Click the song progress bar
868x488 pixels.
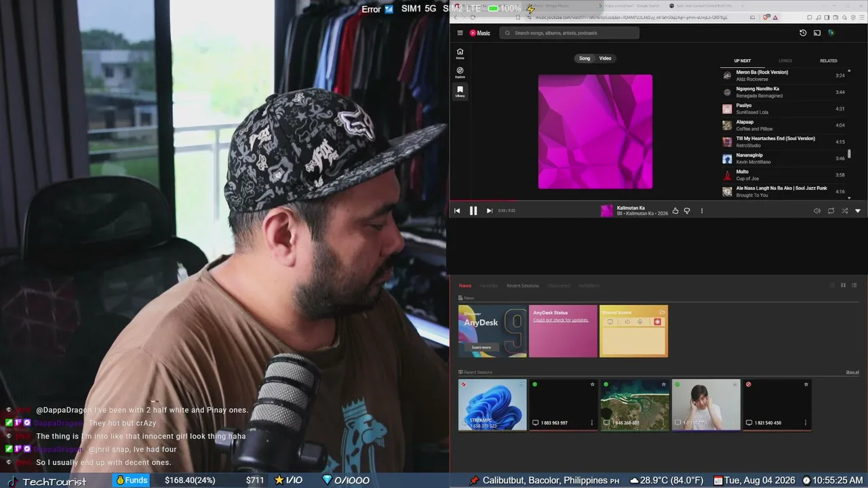[658, 201]
